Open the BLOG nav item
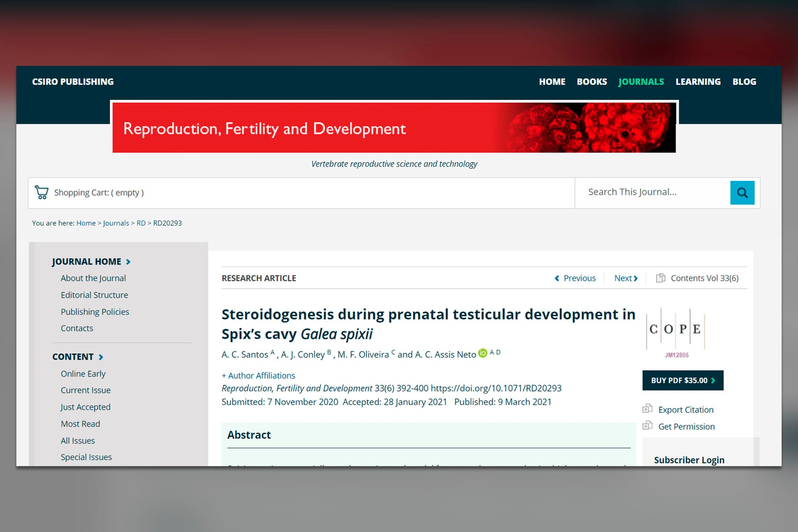 pyautogui.click(x=744, y=82)
